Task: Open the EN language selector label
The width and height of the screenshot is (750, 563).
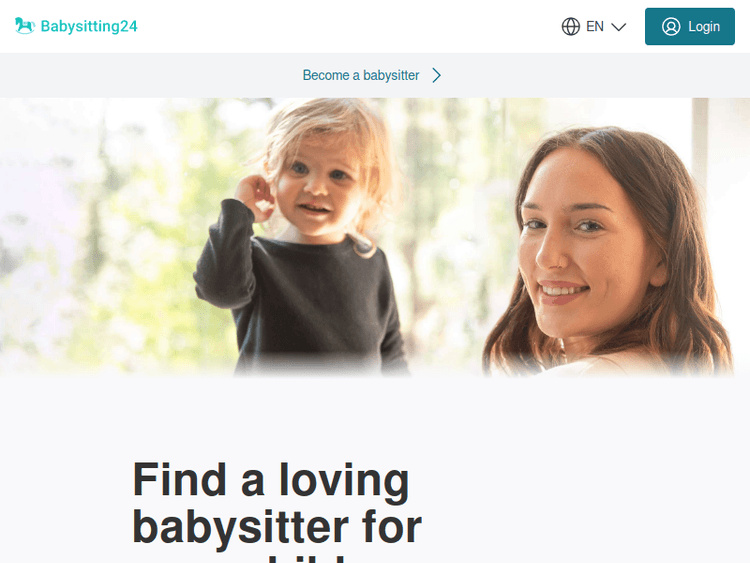Action: (x=595, y=26)
